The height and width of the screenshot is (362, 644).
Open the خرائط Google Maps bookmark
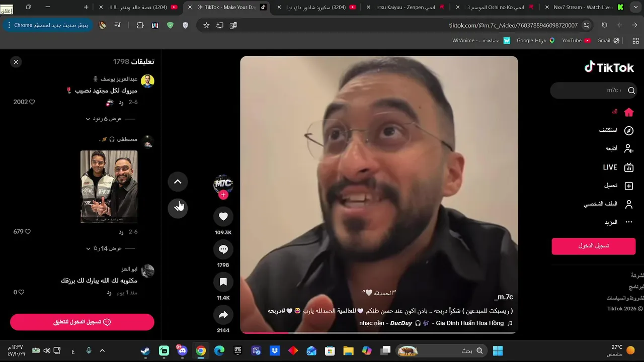pyautogui.click(x=535, y=41)
